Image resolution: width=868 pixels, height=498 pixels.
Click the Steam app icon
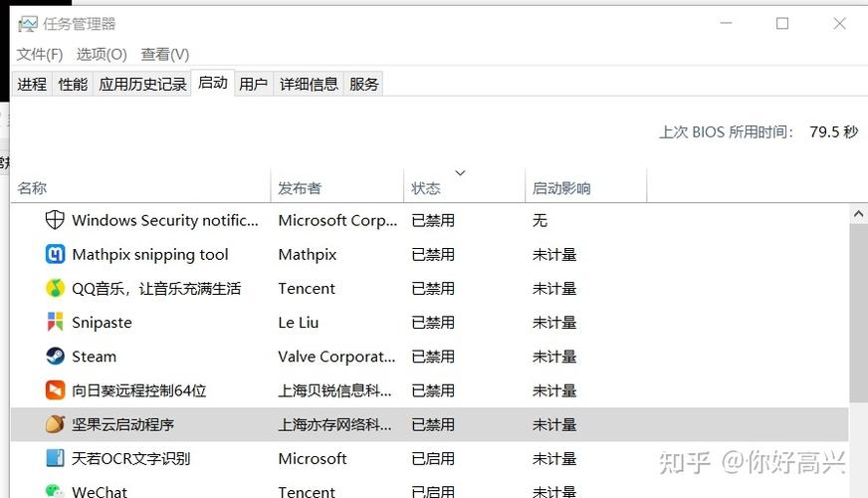55,357
